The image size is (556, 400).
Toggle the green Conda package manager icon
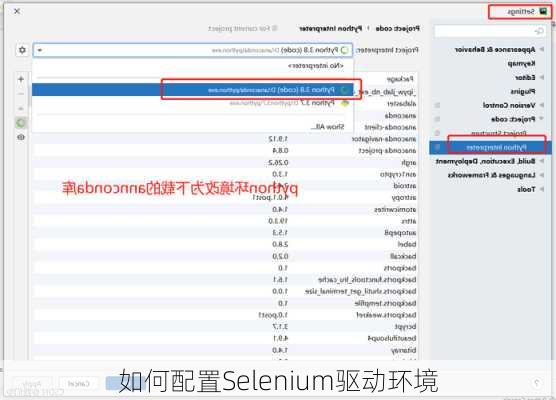21,123
